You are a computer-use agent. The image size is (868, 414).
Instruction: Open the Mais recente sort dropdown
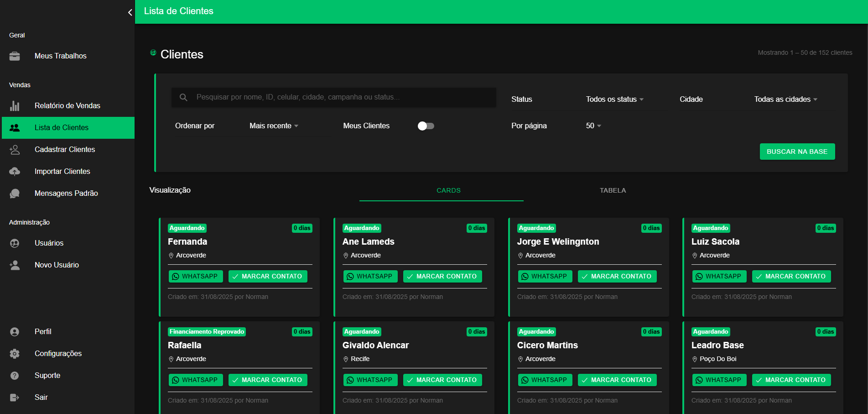[274, 126]
